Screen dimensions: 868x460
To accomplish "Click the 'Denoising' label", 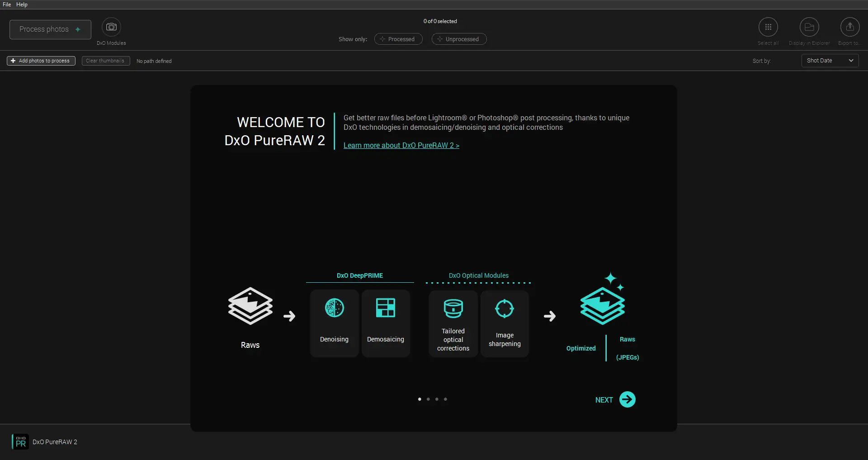I will [x=334, y=339].
